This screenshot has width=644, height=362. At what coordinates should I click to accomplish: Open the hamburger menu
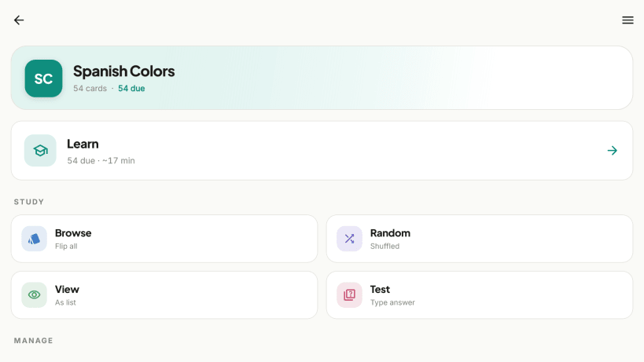pos(627,20)
